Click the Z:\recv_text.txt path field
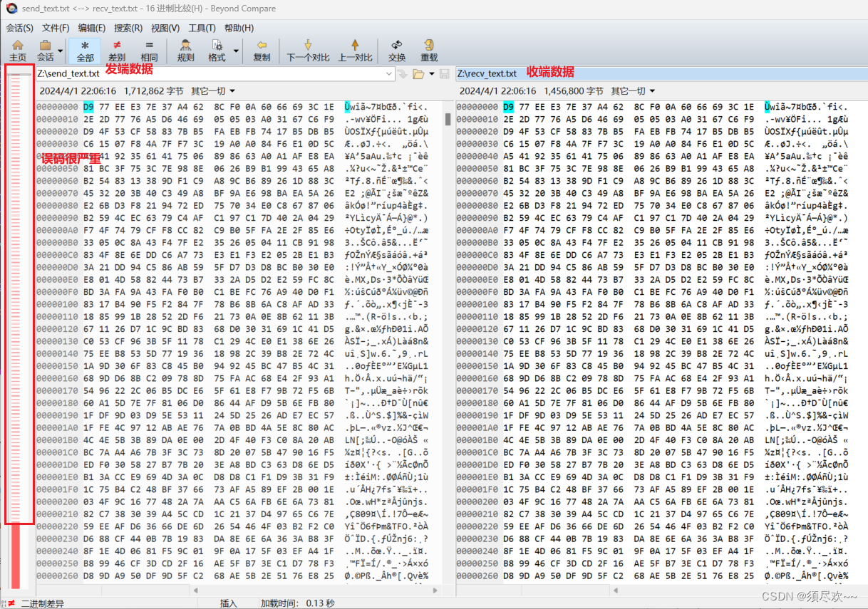868x609 pixels. [661, 73]
